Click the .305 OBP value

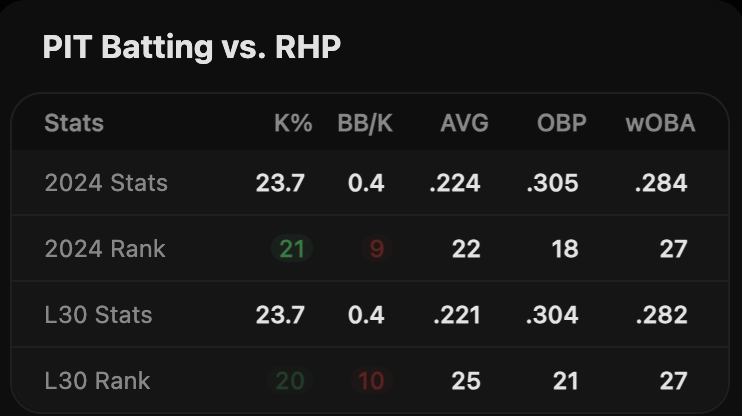553,183
